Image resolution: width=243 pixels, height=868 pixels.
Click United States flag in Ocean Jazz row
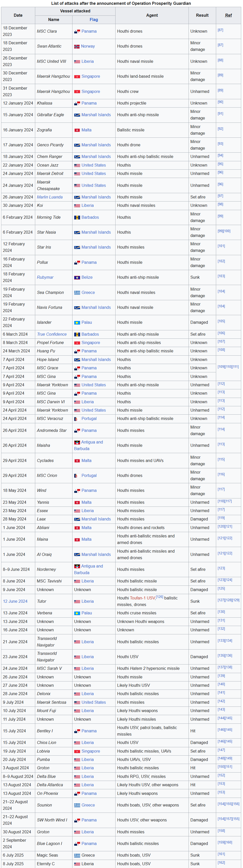coord(77,166)
